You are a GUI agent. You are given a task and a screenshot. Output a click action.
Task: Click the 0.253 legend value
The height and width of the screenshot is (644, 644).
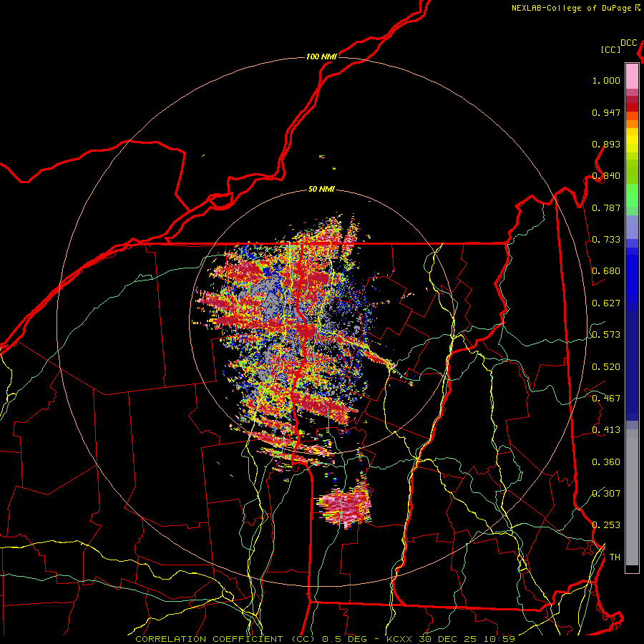(x=606, y=525)
